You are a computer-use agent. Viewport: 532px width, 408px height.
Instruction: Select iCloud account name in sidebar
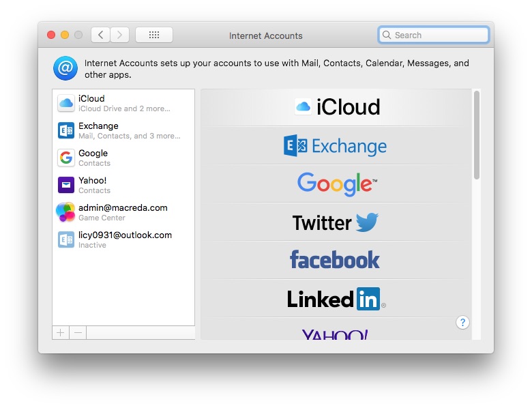91,98
